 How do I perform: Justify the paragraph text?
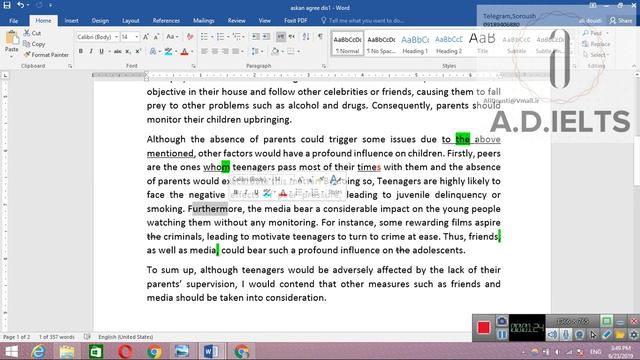236,51
